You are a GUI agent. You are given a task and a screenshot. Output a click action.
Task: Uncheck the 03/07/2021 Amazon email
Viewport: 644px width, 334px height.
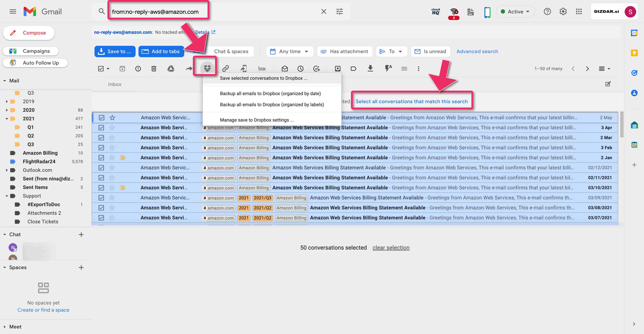(x=101, y=217)
